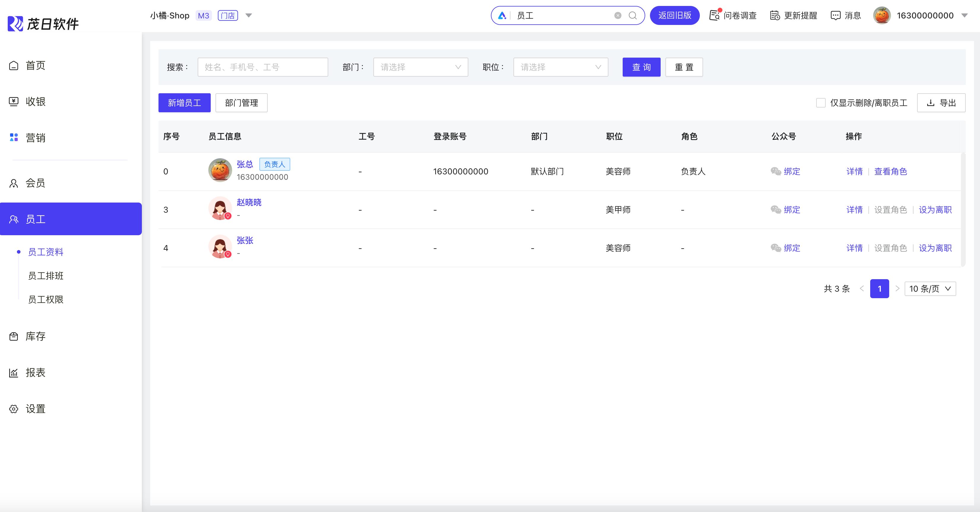980x512 pixels.
Task: Expand the 部门 select dropdown
Action: 420,67
